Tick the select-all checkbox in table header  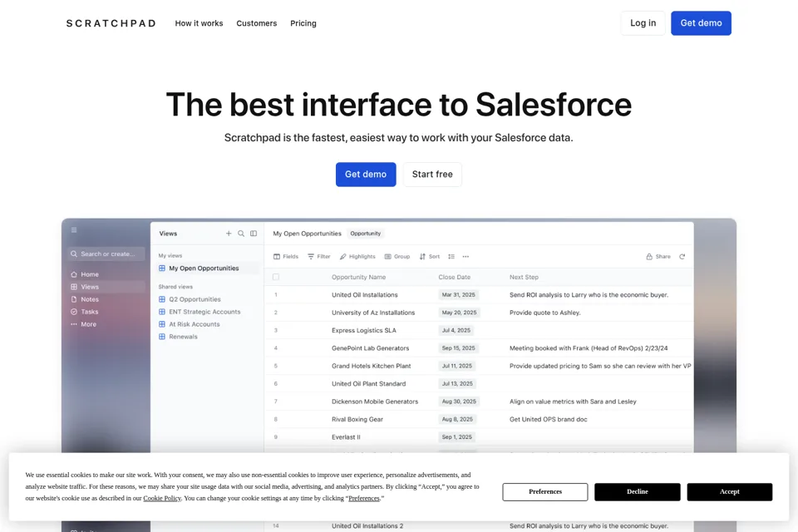(276, 277)
